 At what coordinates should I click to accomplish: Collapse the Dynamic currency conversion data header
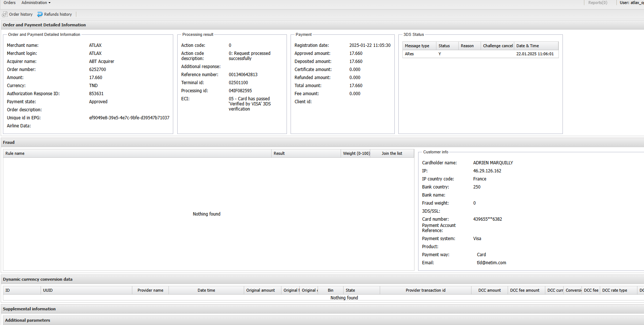(x=38, y=279)
